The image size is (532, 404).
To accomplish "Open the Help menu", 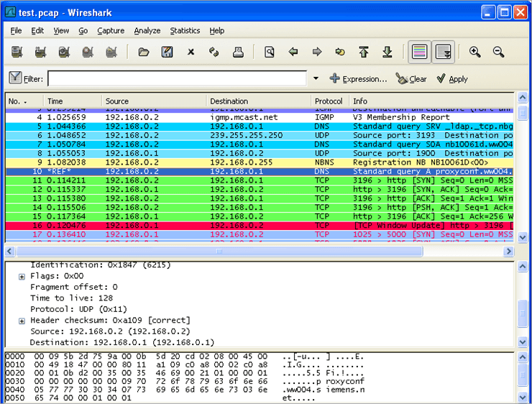I will pos(217,30).
